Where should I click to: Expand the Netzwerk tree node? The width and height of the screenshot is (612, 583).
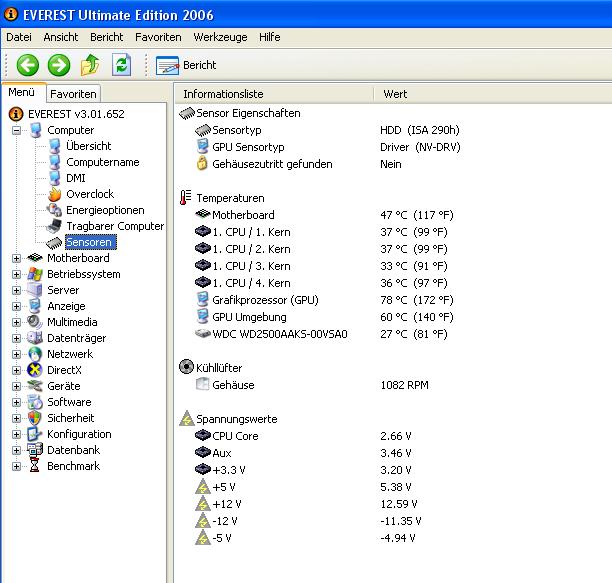click(16, 354)
